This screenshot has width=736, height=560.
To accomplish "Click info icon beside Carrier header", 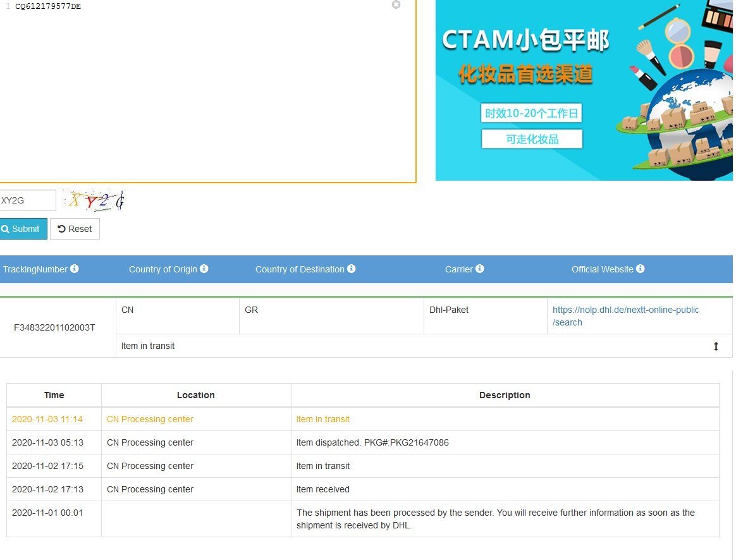I will coord(480,269).
